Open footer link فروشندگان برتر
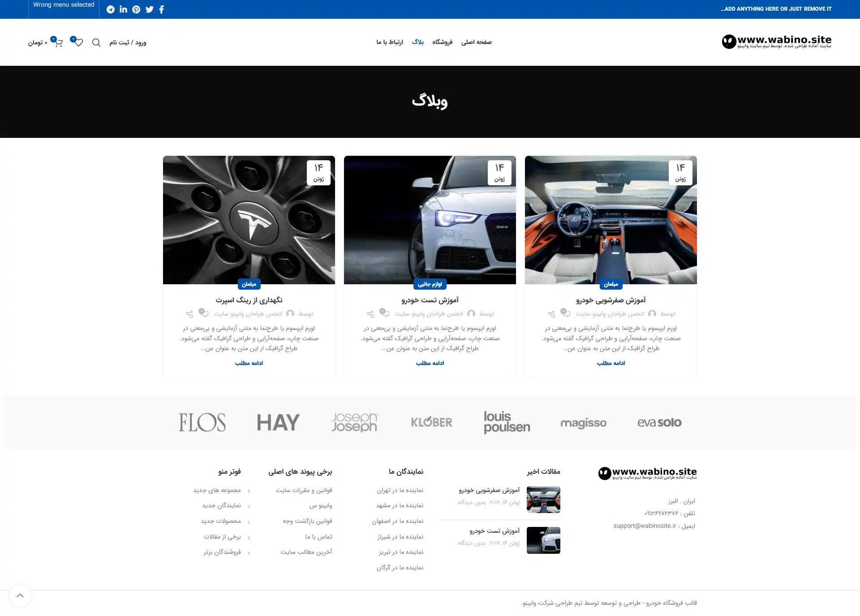The width and height of the screenshot is (860, 616). [x=222, y=552]
